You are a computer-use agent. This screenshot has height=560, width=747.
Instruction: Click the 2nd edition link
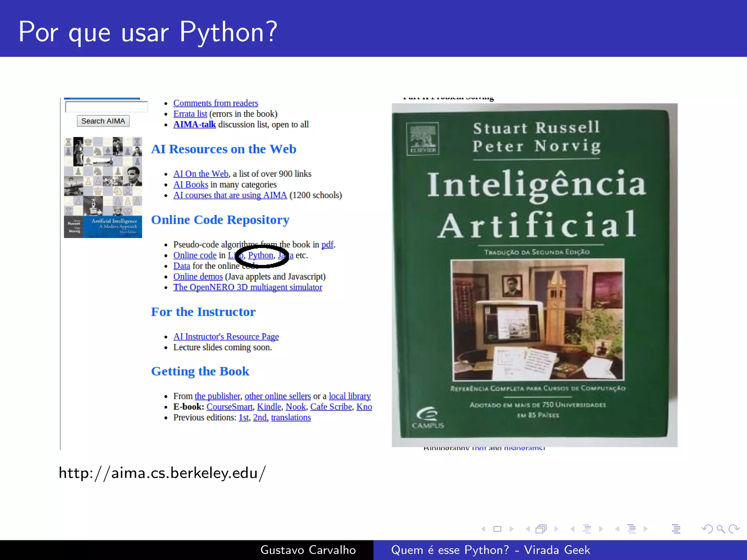[x=261, y=417]
